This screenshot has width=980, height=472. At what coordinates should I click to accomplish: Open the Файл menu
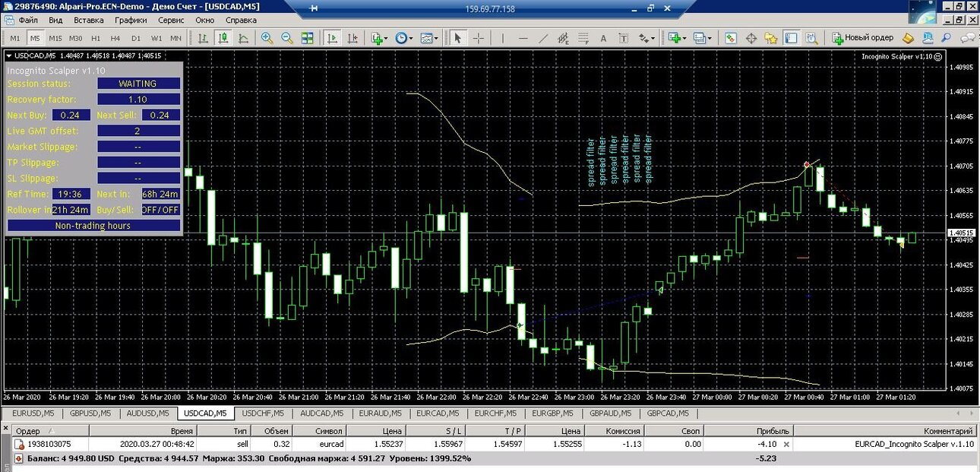click(x=28, y=20)
